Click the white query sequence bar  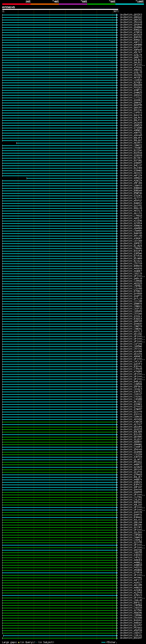coord(60,9)
